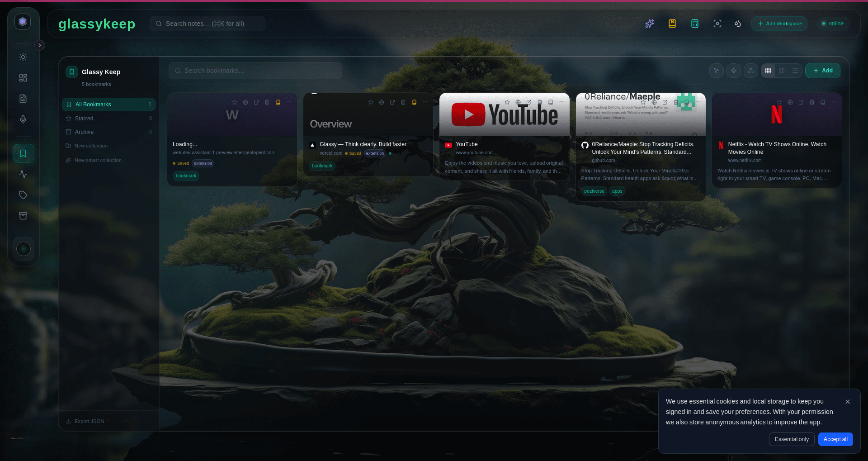The height and width of the screenshot is (461, 868).
Task: Click the upload/share icon in bookmarks toolbar
Action: point(751,71)
